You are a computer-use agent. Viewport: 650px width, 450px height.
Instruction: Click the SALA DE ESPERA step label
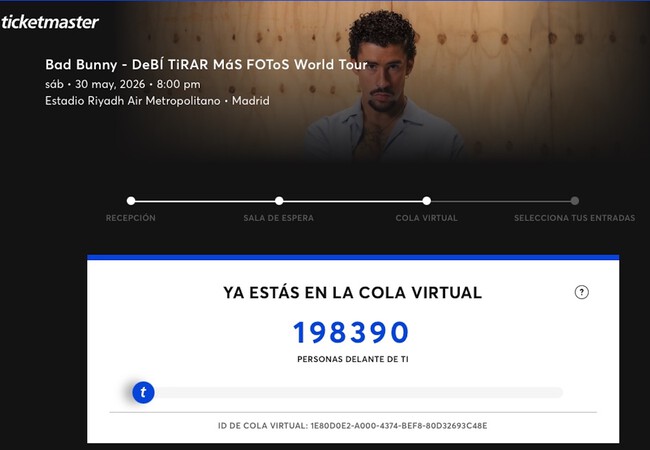click(279, 218)
